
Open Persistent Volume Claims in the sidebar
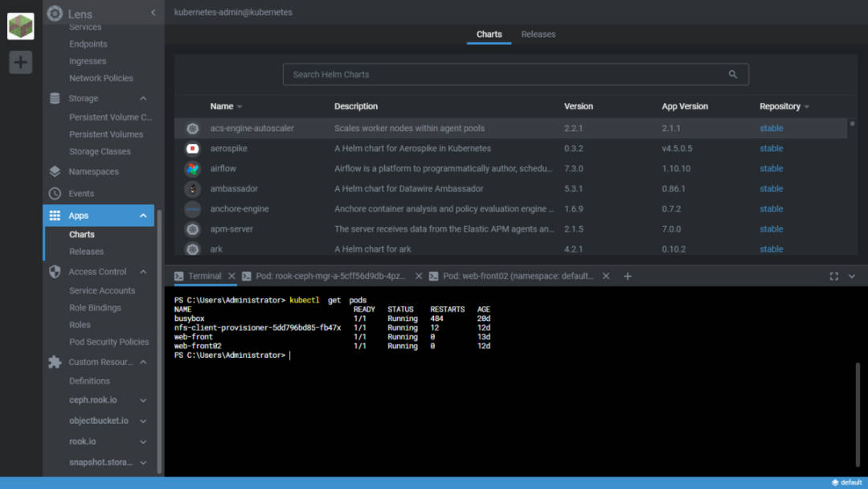110,117
